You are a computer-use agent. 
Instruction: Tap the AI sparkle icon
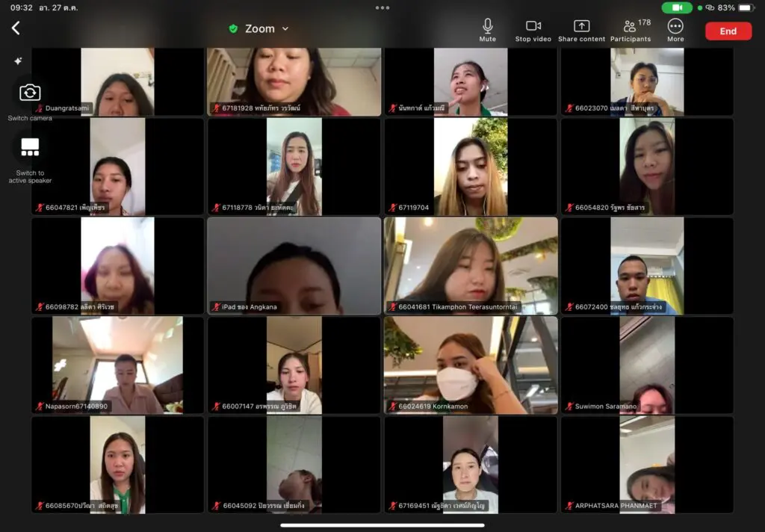click(x=18, y=61)
